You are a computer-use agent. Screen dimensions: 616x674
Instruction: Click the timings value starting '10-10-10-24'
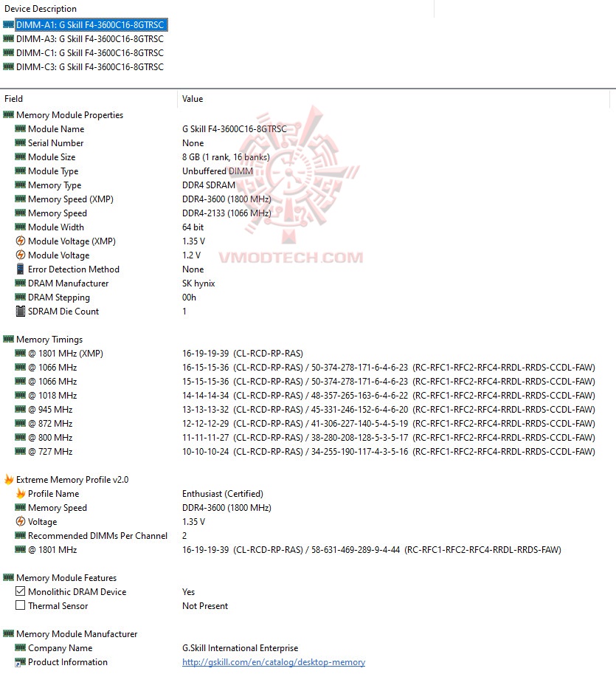(389, 452)
